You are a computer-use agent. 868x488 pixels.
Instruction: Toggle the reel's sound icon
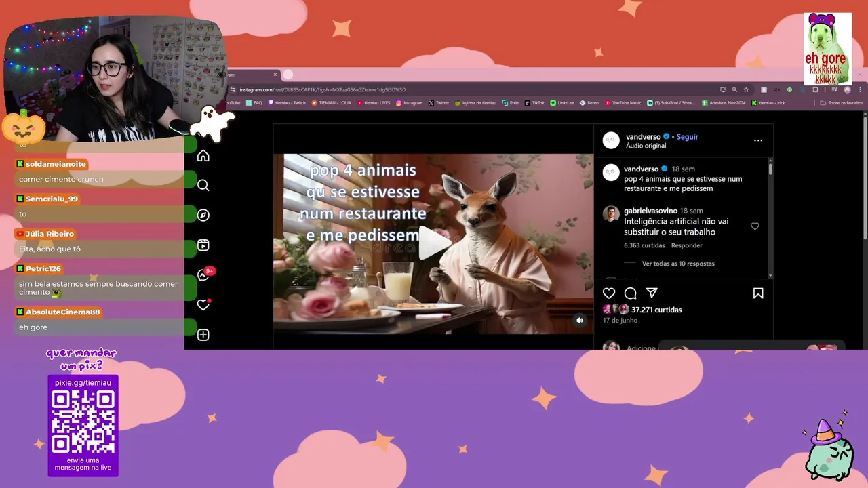click(x=579, y=320)
